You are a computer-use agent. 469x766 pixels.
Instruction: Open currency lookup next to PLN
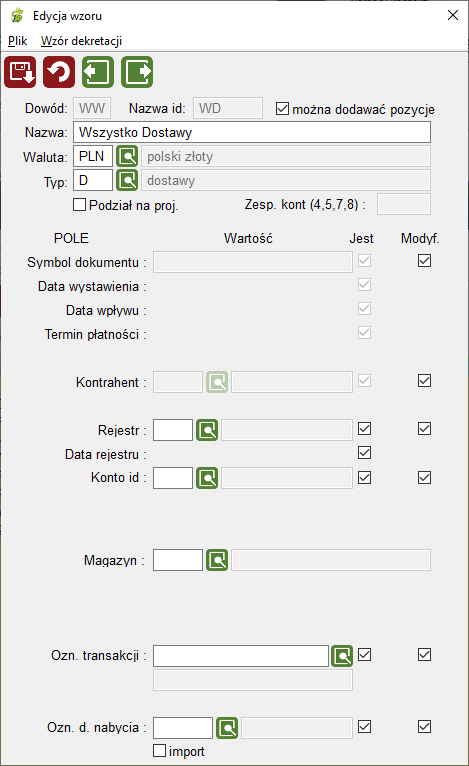click(x=127, y=156)
